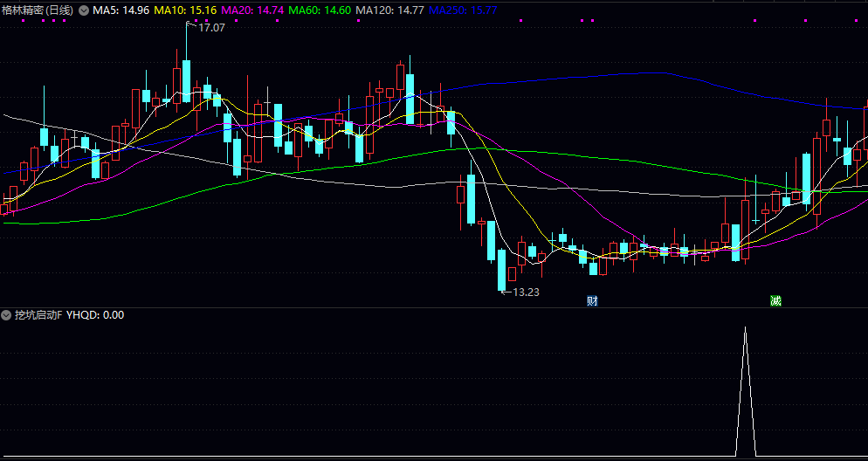Expand the 挖坑启动F indicator dropdown arrow

(7, 315)
